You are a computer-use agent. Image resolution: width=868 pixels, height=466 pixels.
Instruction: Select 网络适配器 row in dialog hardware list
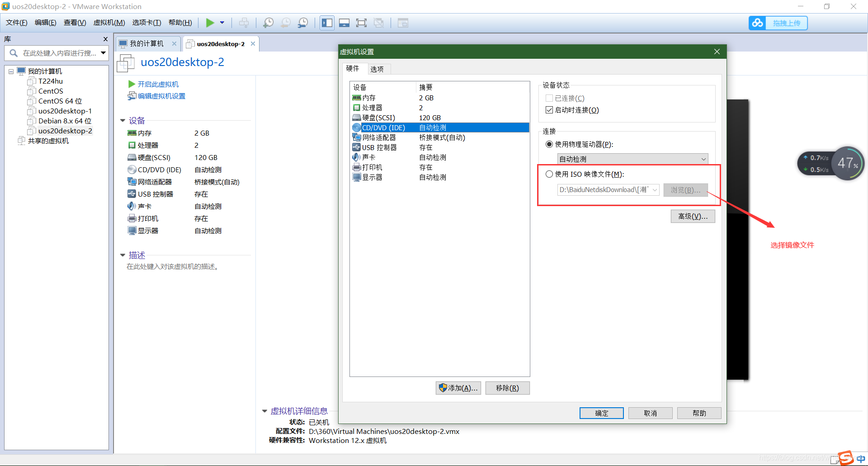tap(439, 138)
